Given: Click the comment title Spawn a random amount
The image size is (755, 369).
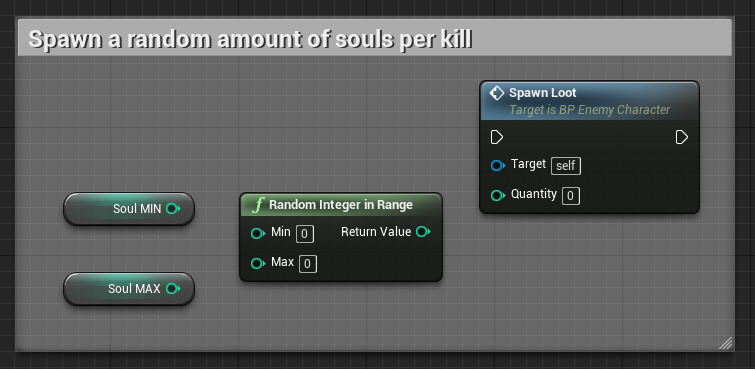Looking at the screenshot, I should 249,40.
